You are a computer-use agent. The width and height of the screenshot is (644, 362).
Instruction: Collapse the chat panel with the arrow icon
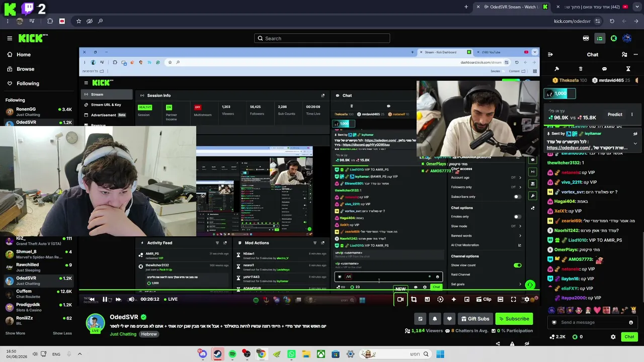tap(550, 54)
